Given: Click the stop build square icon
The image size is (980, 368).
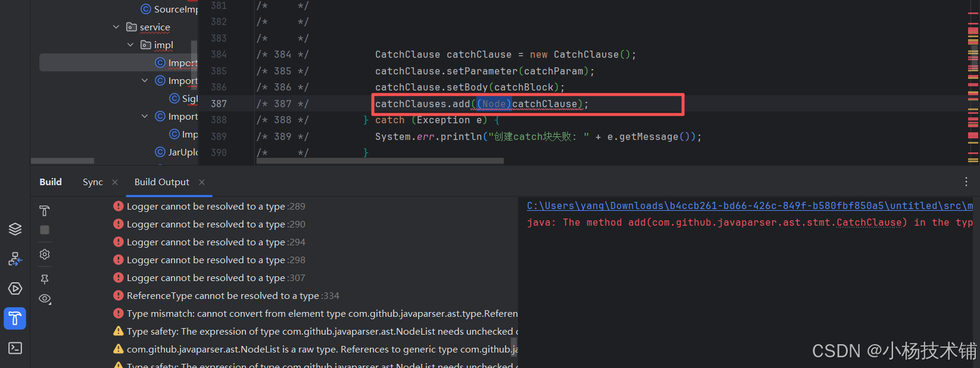Looking at the screenshot, I should point(45,230).
